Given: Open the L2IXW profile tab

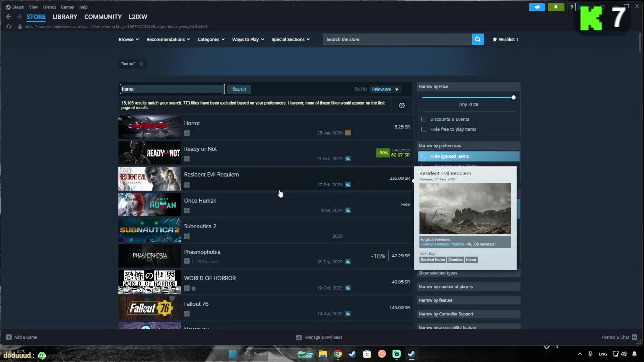Looking at the screenshot, I should click(x=138, y=17).
